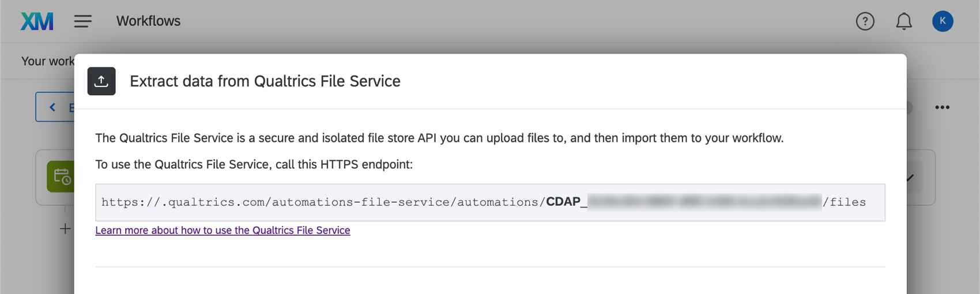Click the upload icon in dialog header
Image resolution: width=980 pixels, height=294 pixels.
click(x=101, y=81)
